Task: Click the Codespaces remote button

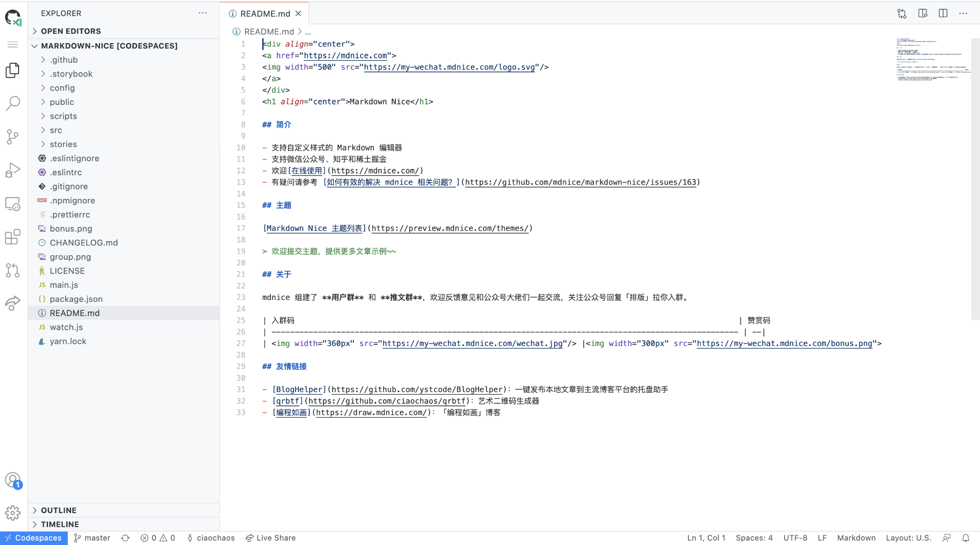Action: (x=33, y=538)
